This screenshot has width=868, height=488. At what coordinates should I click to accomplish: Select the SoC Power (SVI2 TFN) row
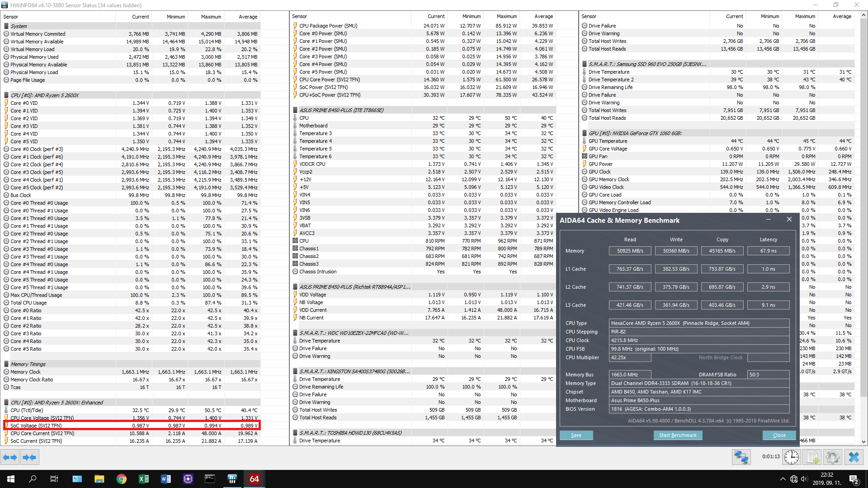(x=423, y=87)
